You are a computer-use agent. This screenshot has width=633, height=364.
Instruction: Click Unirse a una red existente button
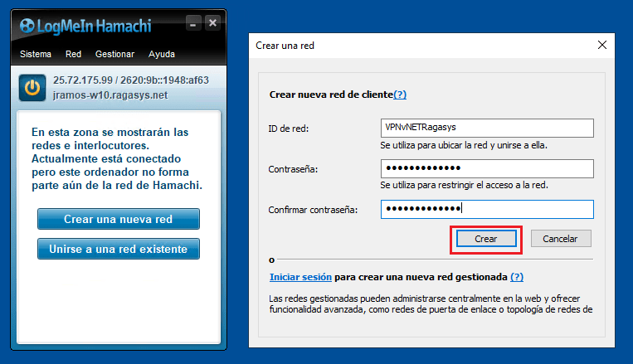pos(119,249)
